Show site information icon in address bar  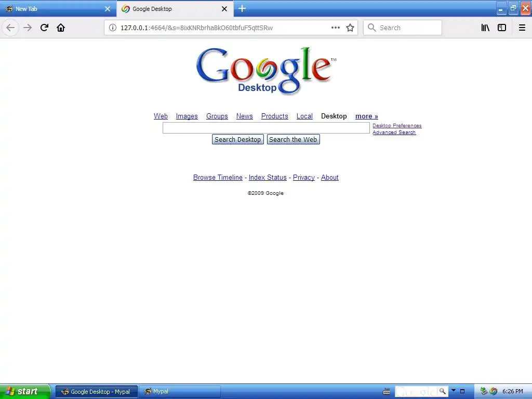coord(112,28)
